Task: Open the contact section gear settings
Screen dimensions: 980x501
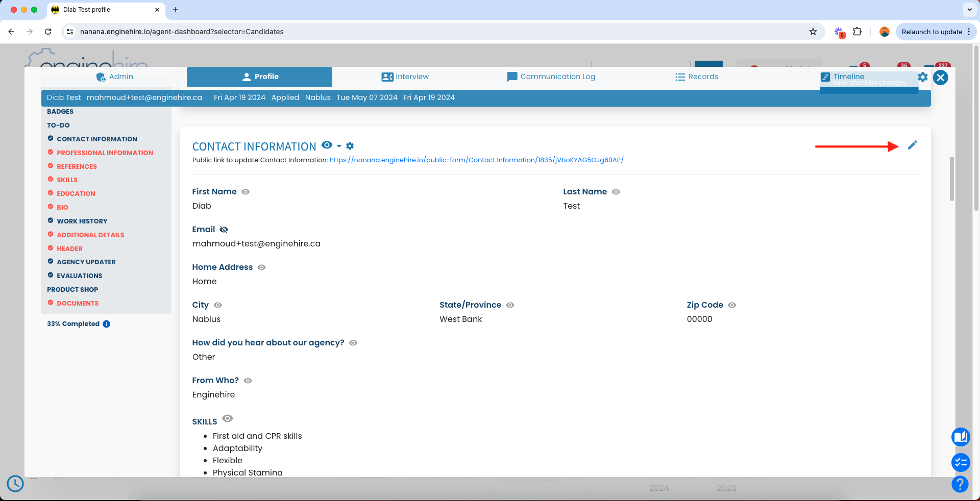Action: point(350,146)
